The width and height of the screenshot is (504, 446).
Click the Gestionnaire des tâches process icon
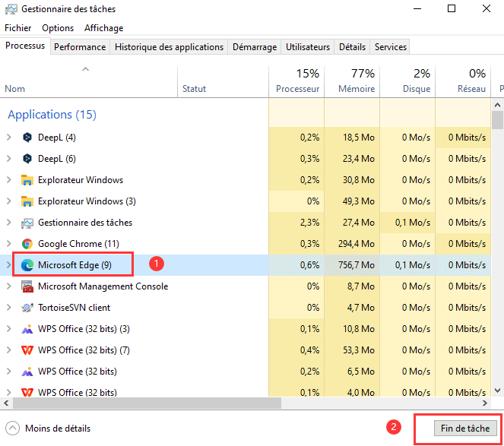pos(27,223)
